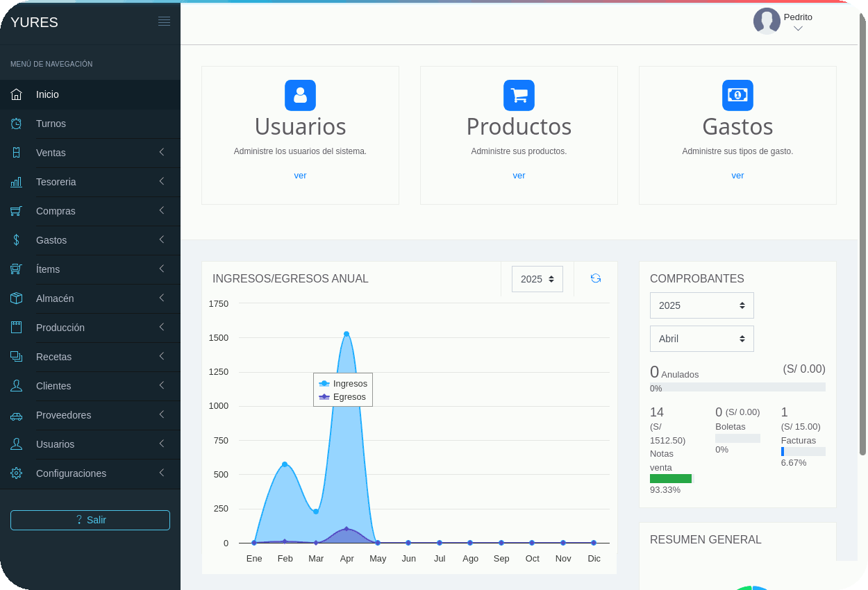Click the 'ver' link under Productos
The height and width of the screenshot is (590, 868).
point(519,176)
